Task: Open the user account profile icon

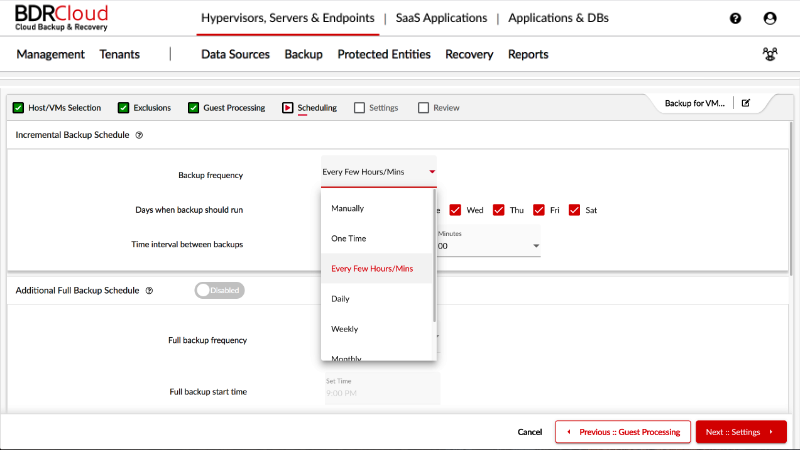Action: (770, 18)
